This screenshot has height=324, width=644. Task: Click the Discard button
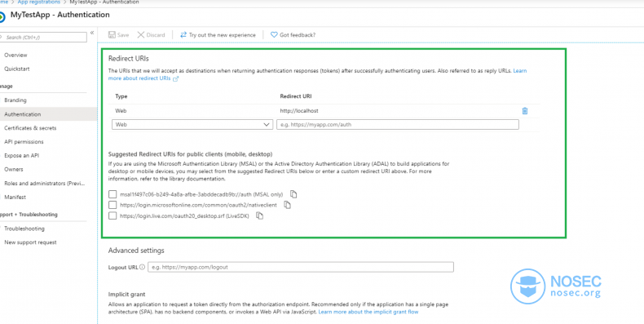151,35
